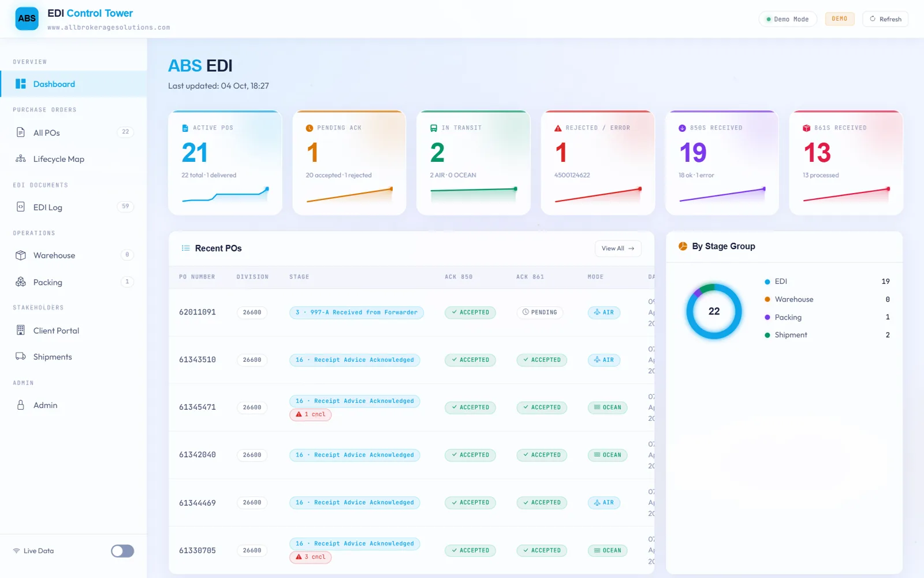The height and width of the screenshot is (578, 924).
Task: Click the 850s Received icon
Action: click(x=682, y=128)
